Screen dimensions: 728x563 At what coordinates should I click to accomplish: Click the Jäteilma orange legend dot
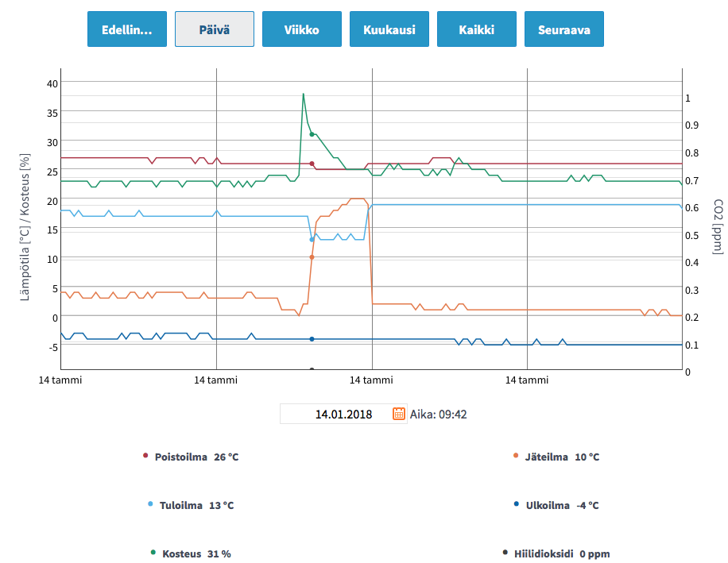click(516, 456)
